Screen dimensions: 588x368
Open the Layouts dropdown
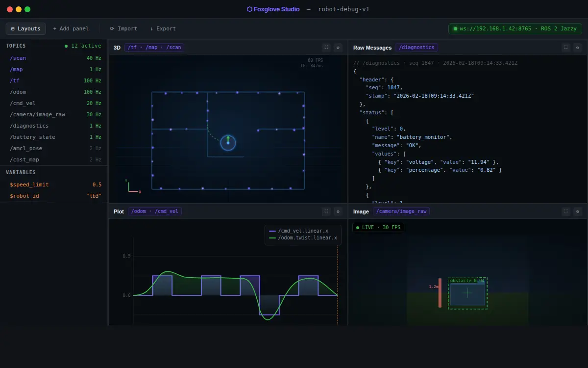25,28
